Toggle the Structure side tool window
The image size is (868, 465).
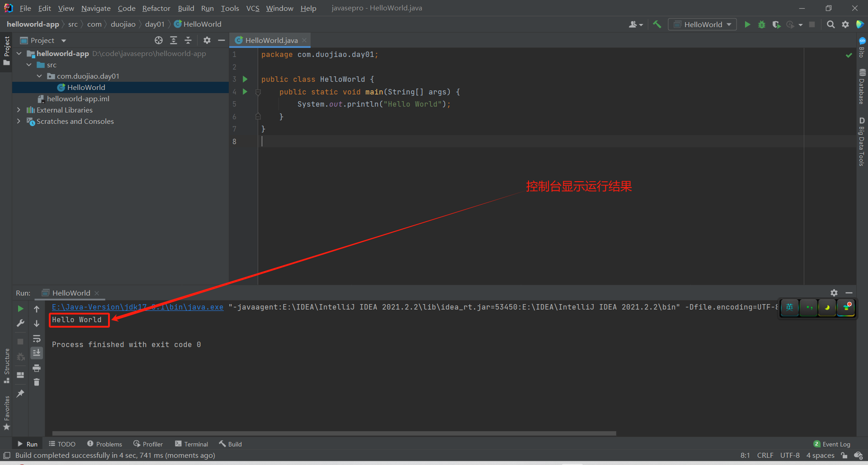[x=6, y=366]
